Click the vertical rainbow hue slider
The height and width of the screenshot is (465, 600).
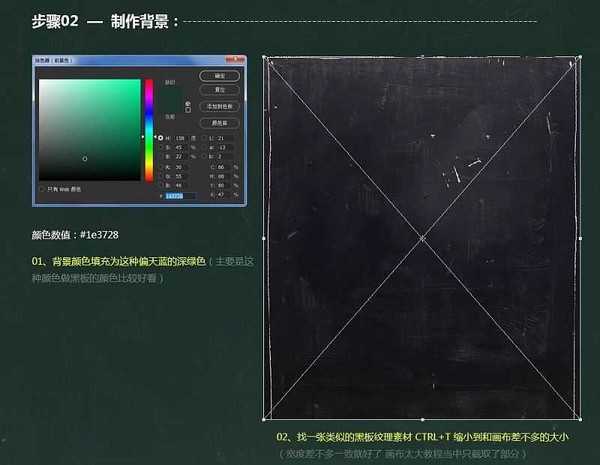[x=149, y=130]
